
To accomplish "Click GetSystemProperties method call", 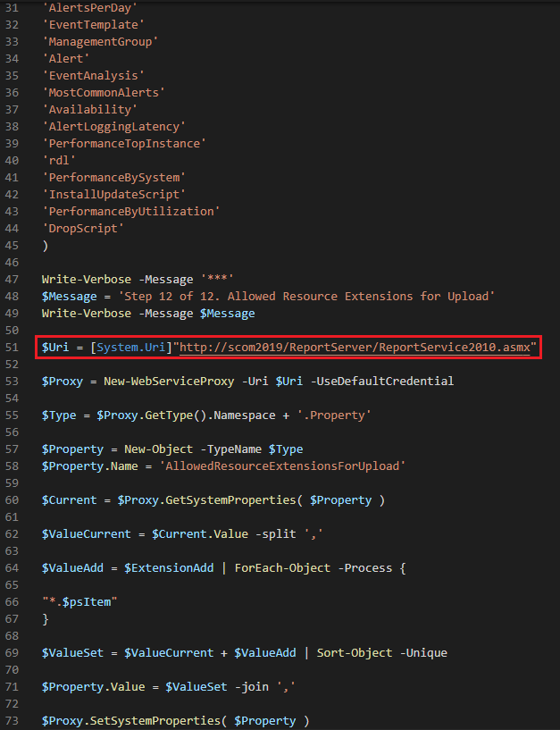I will pyautogui.click(x=231, y=500).
